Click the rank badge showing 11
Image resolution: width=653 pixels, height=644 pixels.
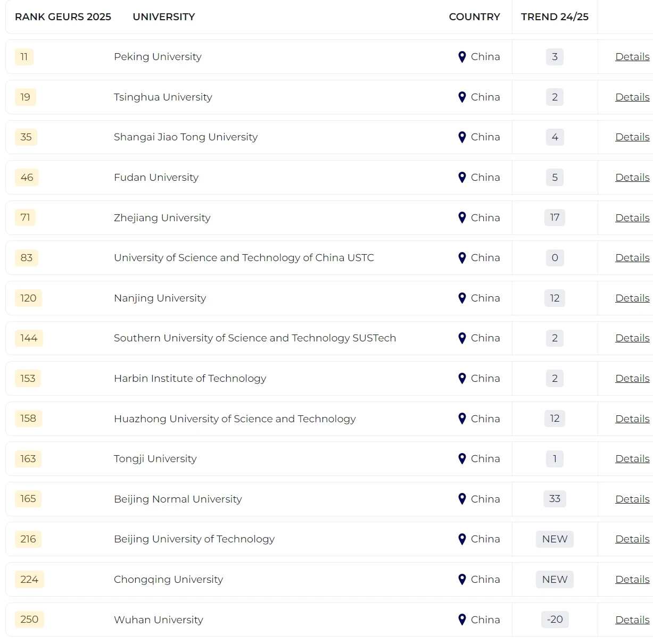[x=24, y=56]
